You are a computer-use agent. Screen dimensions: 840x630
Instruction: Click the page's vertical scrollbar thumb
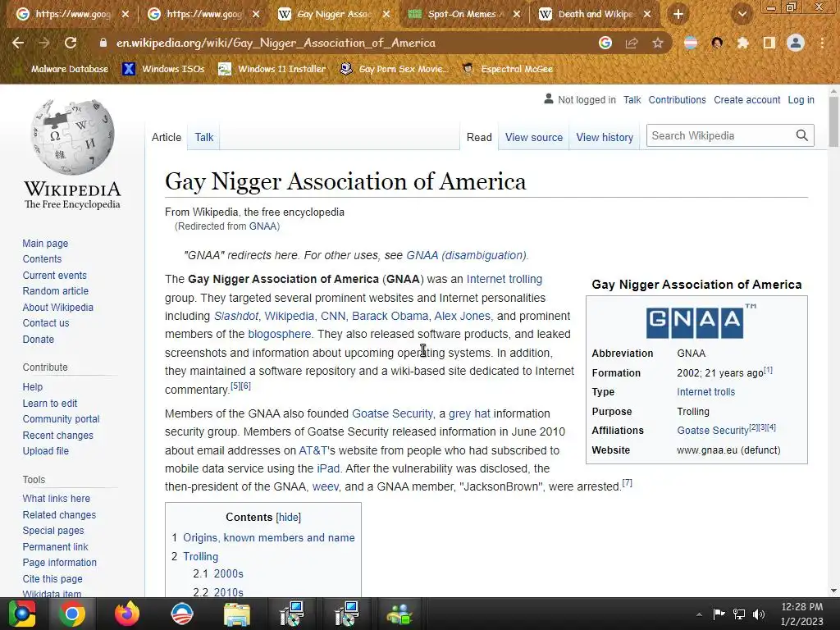pyautogui.click(x=833, y=121)
